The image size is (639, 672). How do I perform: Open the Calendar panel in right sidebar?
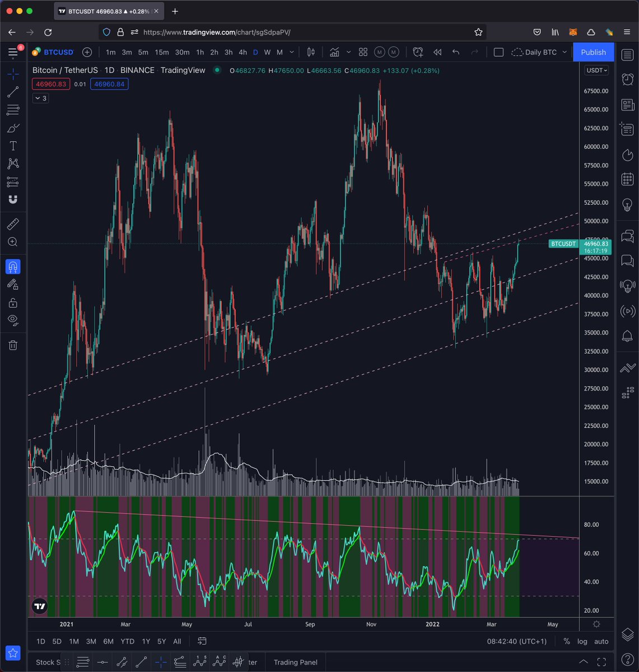click(x=627, y=180)
